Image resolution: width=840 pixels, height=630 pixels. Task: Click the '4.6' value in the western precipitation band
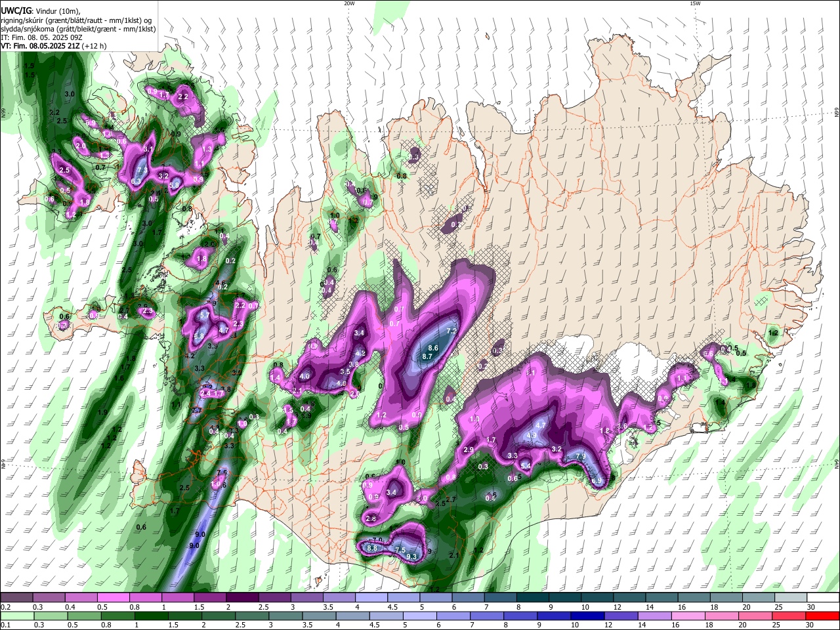(x=221, y=283)
